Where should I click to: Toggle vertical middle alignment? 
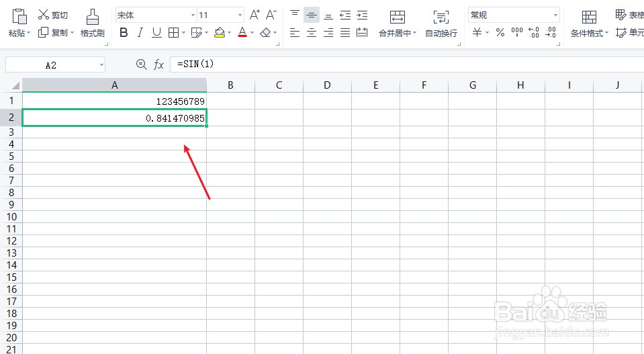click(312, 15)
